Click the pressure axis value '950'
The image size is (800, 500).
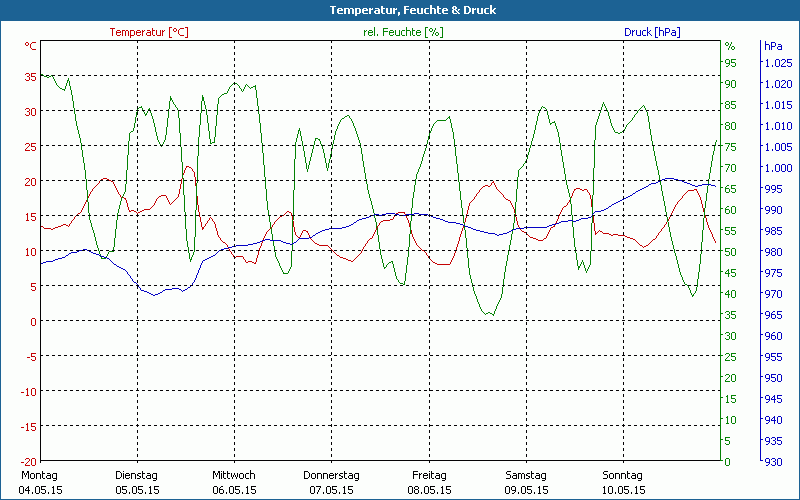(x=773, y=378)
